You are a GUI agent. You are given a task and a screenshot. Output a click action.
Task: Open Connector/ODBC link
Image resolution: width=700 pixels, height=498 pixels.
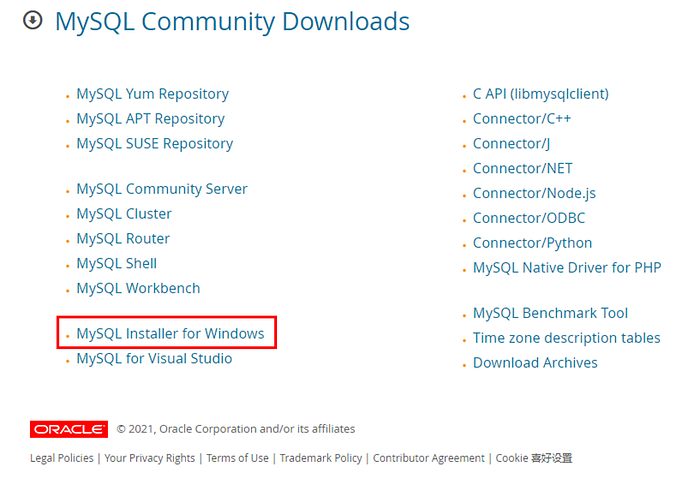529,218
